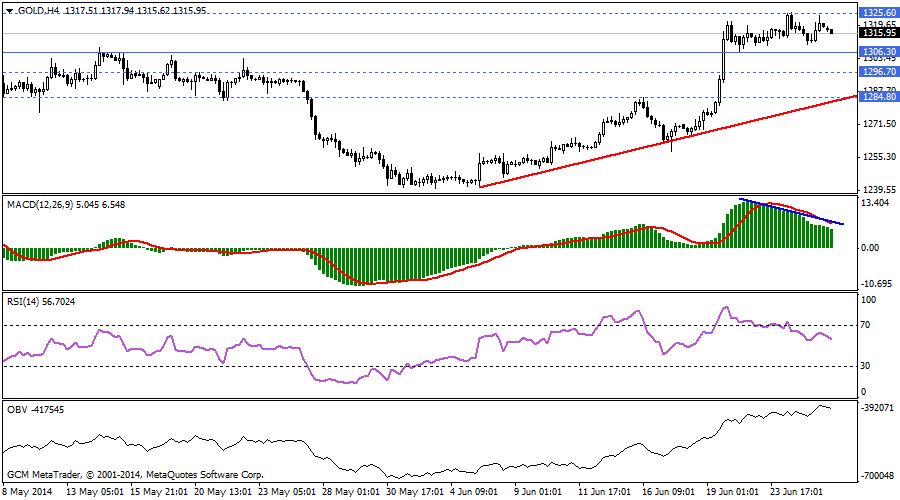This screenshot has width=900, height=500.
Task: Click the current price label 1315.95
Action: click(879, 33)
